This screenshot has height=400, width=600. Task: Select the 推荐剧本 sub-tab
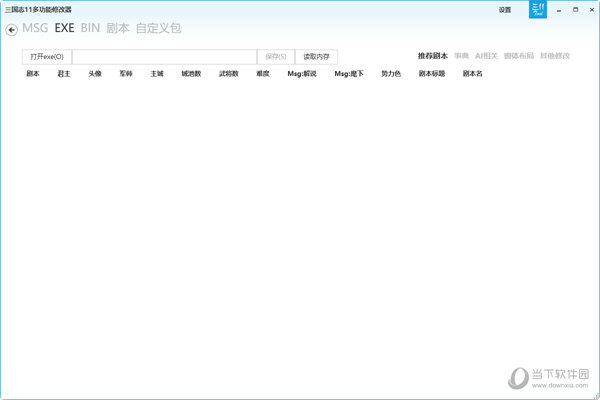pyautogui.click(x=432, y=56)
